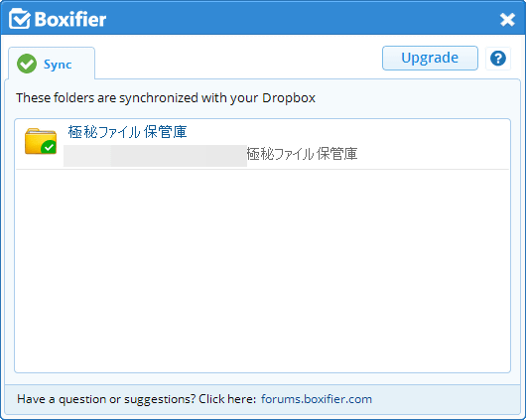This screenshot has height=420, width=526.
Task: Click the Upgrade button
Action: [430, 58]
